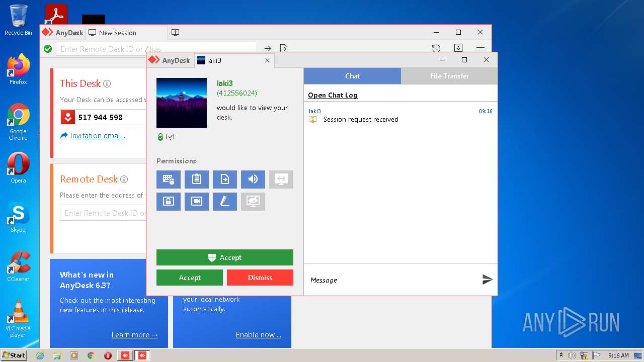Add a new session tab with plus icon
644x362 pixels.
click(175, 32)
